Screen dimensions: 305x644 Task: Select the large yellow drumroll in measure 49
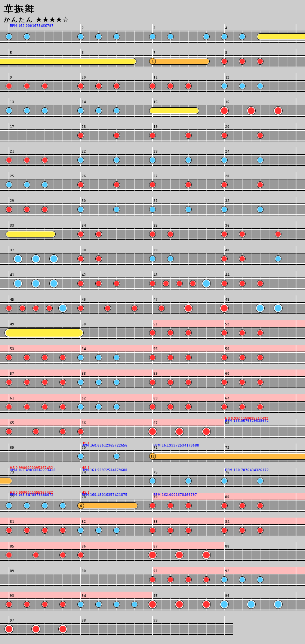(44, 333)
